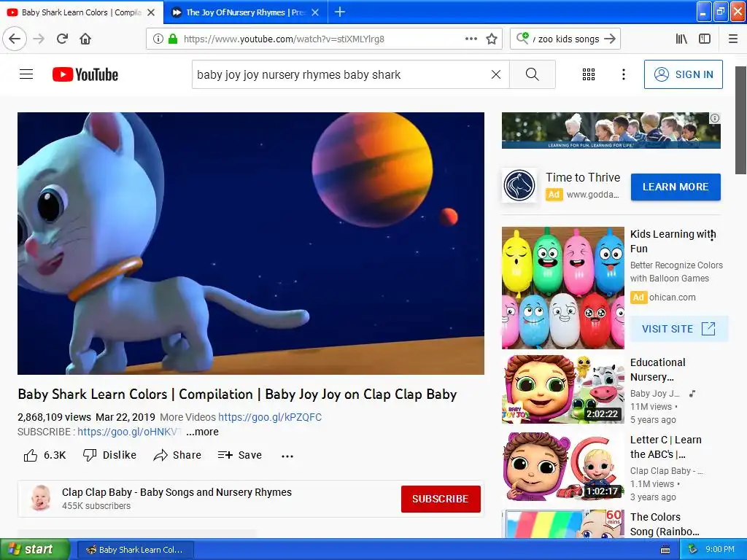Image resolution: width=747 pixels, height=560 pixels.
Task: Show site information icon in address bar
Action: (158, 39)
